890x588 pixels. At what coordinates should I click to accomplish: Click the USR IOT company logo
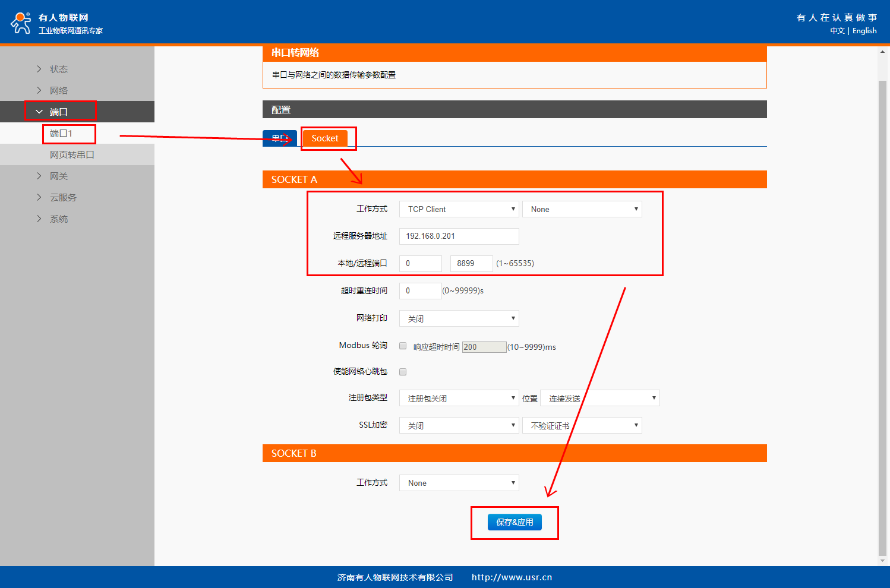pos(21,23)
